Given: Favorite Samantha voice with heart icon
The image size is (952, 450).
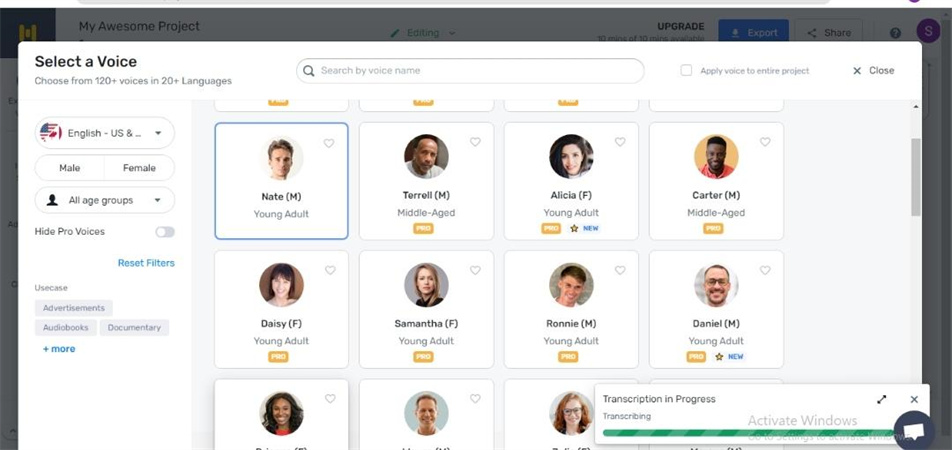Looking at the screenshot, I should [475, 270].
